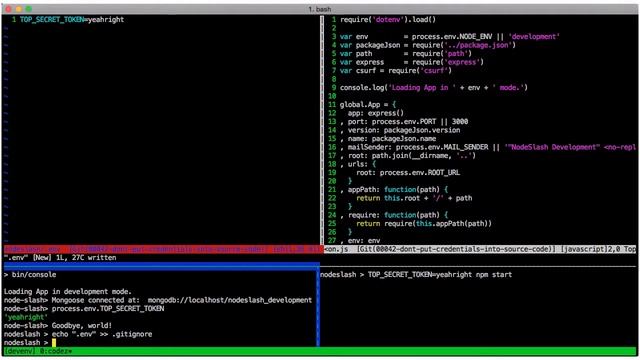
Task: Click the require('dotenv').load() line
Action: [388, 20]
